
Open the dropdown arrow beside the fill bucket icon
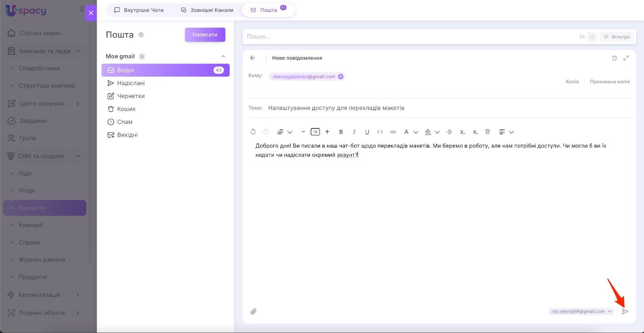(438, 132)
